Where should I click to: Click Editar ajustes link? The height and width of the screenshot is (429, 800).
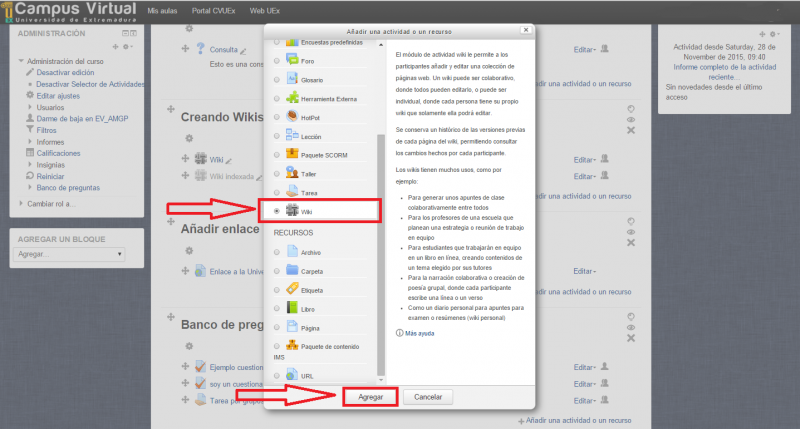pyautogui.click(x=58, y=96)
